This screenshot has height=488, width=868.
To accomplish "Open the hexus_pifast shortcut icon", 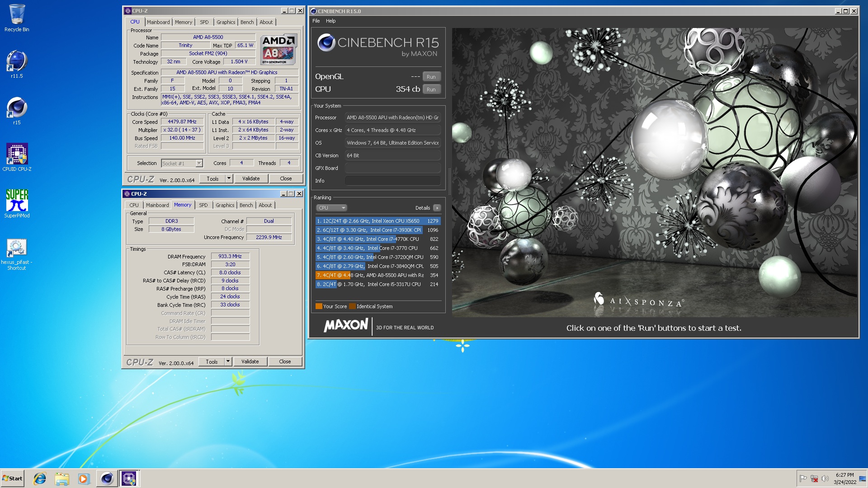I will click(17, 254).
